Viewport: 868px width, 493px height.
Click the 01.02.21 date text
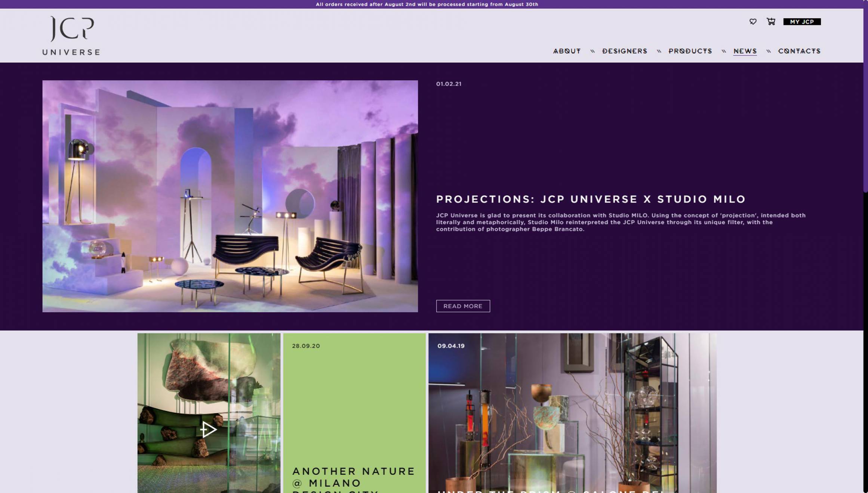[x=449, y=84]
